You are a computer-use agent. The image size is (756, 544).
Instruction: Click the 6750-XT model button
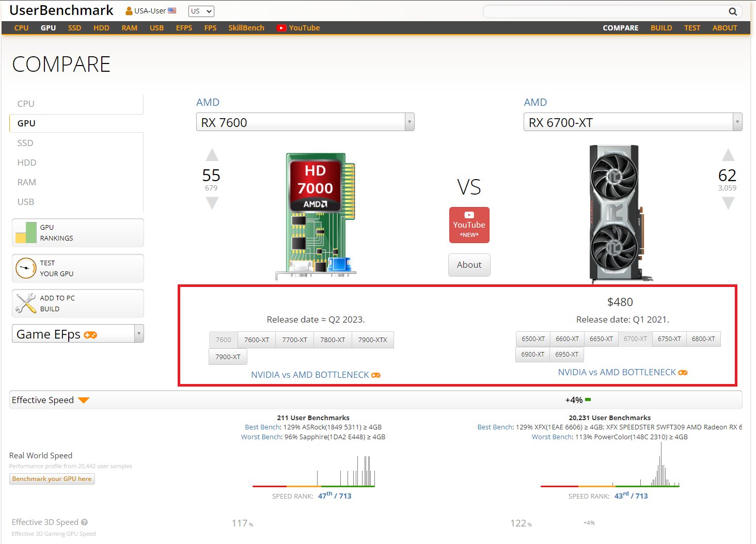(669, 339)
